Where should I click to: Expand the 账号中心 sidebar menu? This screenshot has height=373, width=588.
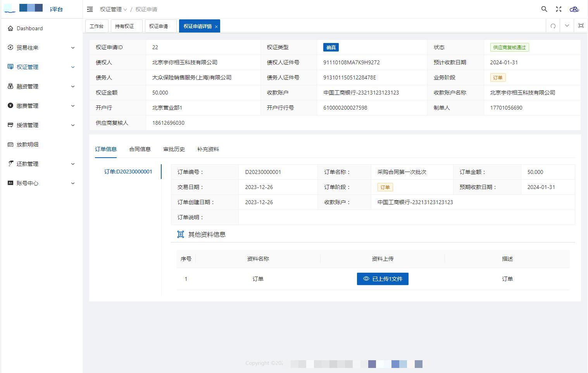[x=41, y=183]
